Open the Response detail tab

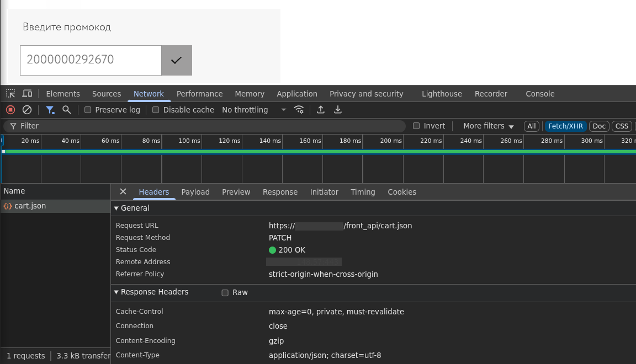click(x=280, y=192)
